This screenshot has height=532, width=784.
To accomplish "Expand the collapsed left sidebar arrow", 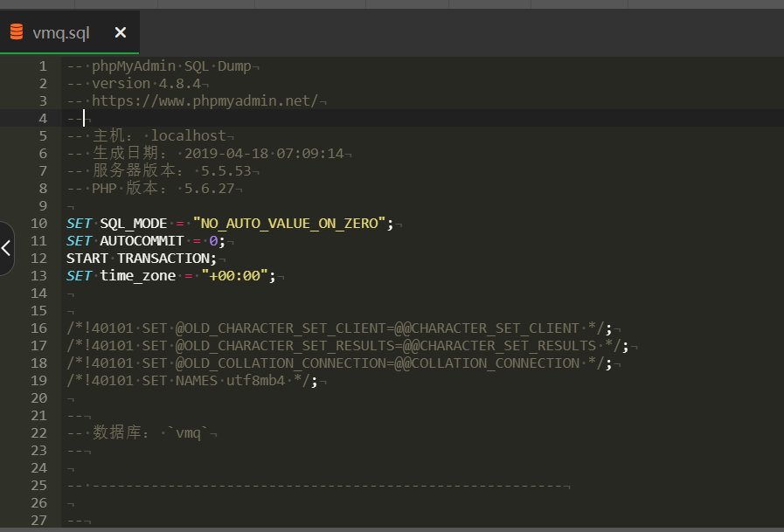I will pyautogui.click(x=6, y=248).
